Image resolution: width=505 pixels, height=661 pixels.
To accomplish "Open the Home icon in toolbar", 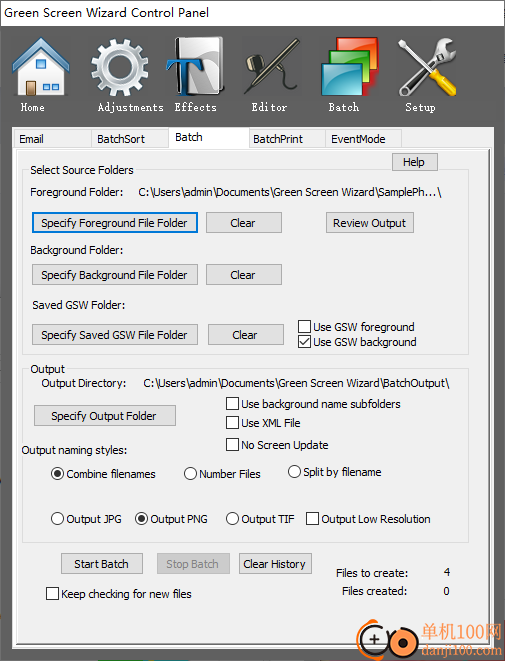I will pyautogui.click(x=40, y=67).
